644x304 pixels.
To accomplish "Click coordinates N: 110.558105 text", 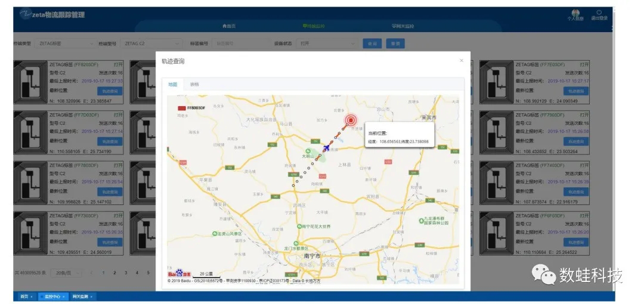I will pyautogui.click(x=65, y=151).
